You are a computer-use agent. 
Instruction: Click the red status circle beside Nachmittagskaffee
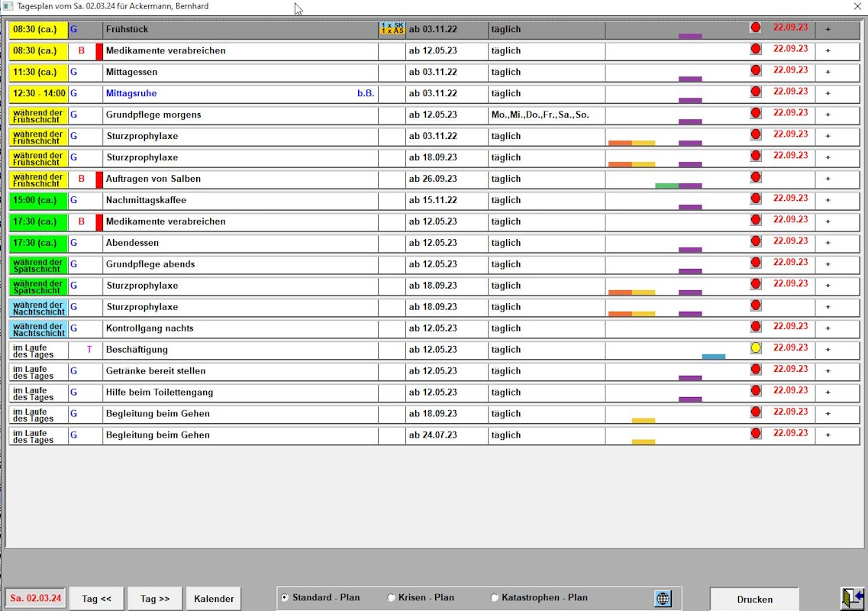pos(756,199)
